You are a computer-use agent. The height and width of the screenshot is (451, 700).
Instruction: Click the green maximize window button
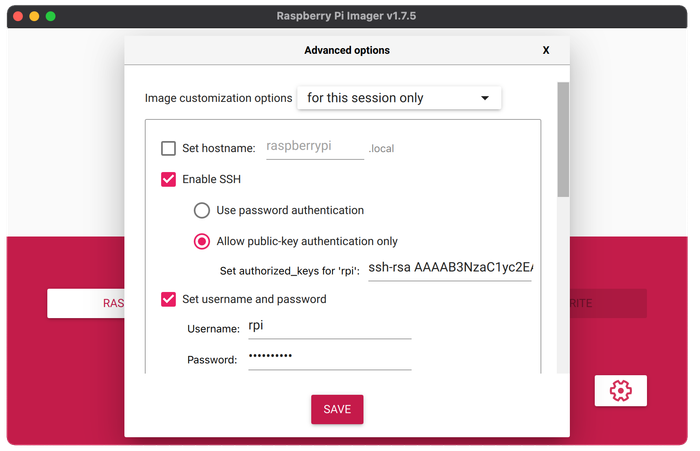(50, 16)
